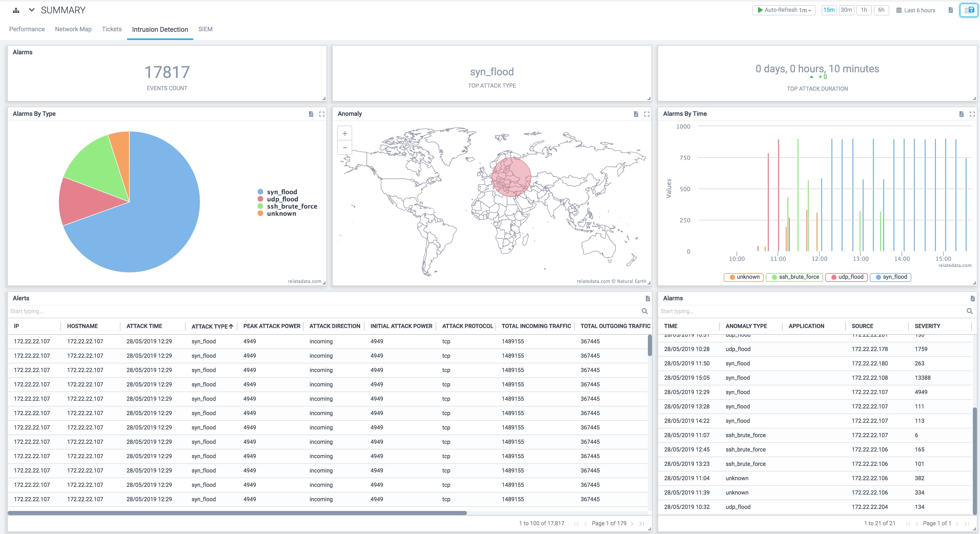This screenshot has height=534, width=980.
Task: Select the Intrusion Detection tab
Action: coord(160,29)
